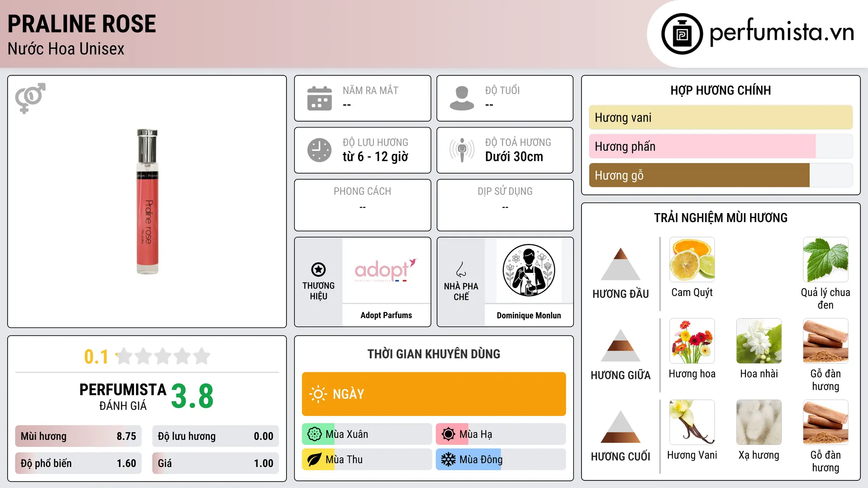The image size is (868, 488).
Task: Click the person silhouette icon beside Độ tuổi
Action: click(462, 98)
